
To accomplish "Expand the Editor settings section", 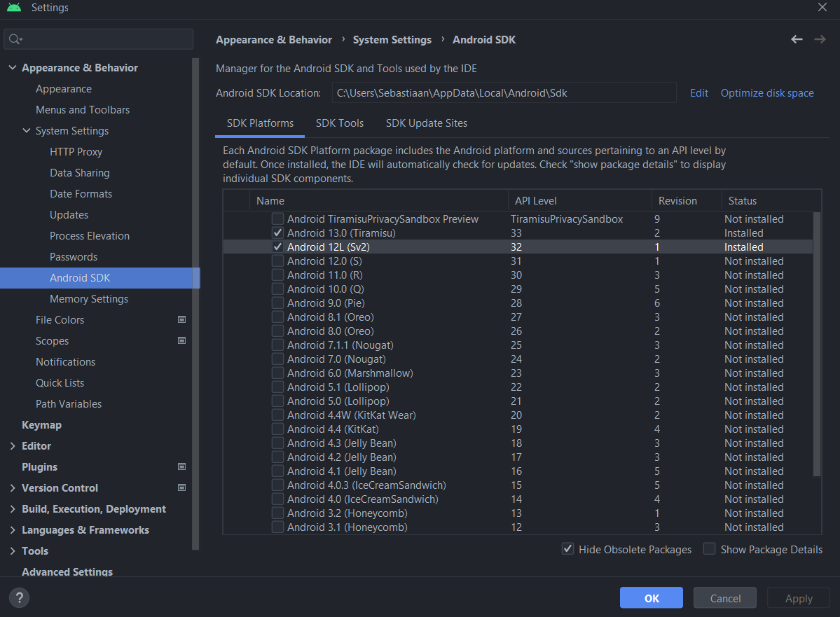I will 13,446.
